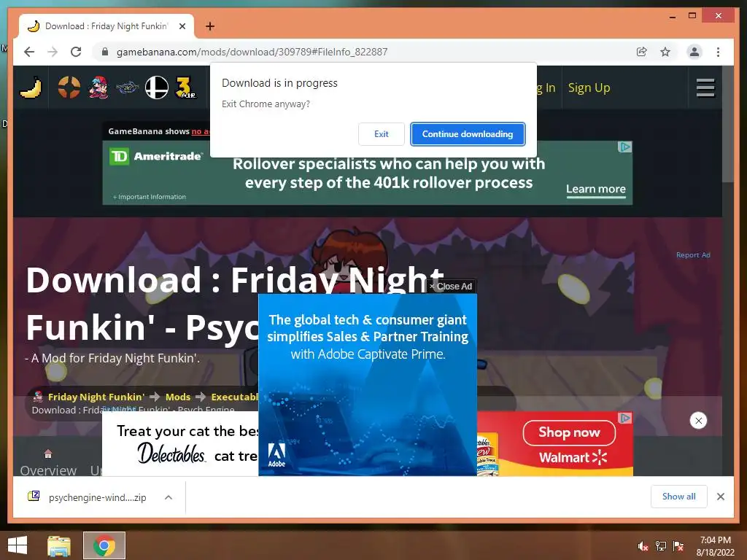Choose Continue downloading
The height and width of the screenshot is (560, 747).
tap(468, 134)
